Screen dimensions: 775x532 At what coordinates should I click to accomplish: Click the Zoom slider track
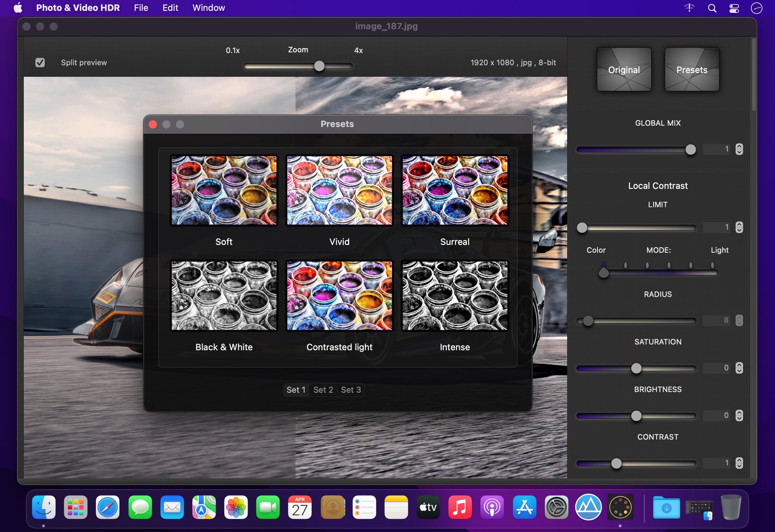click(298, 66)
